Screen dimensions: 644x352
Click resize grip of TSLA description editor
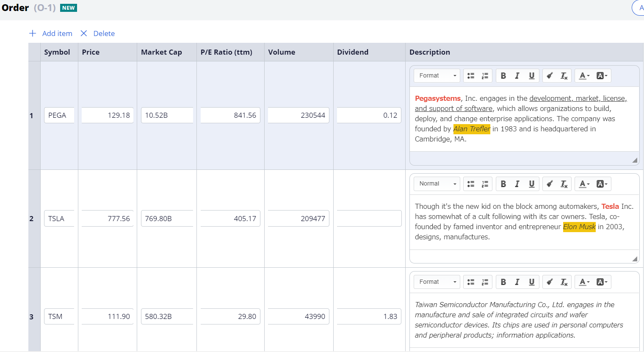coord(635,259)
